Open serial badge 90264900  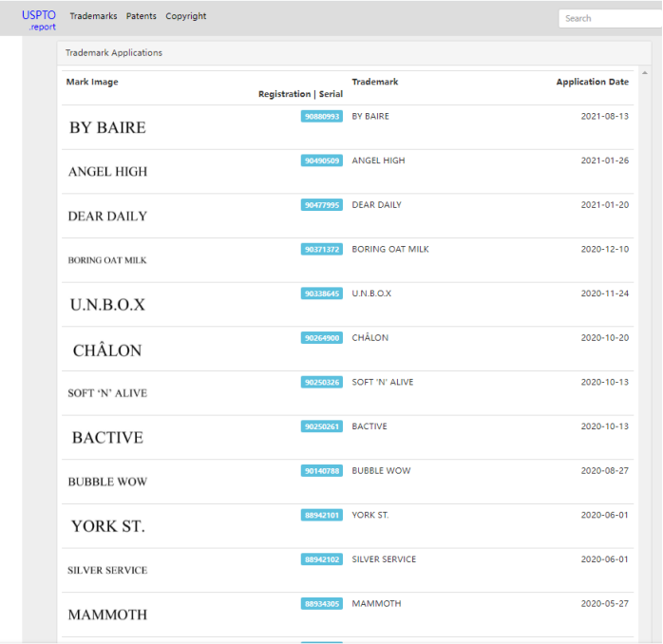click(x=322, y=338)
